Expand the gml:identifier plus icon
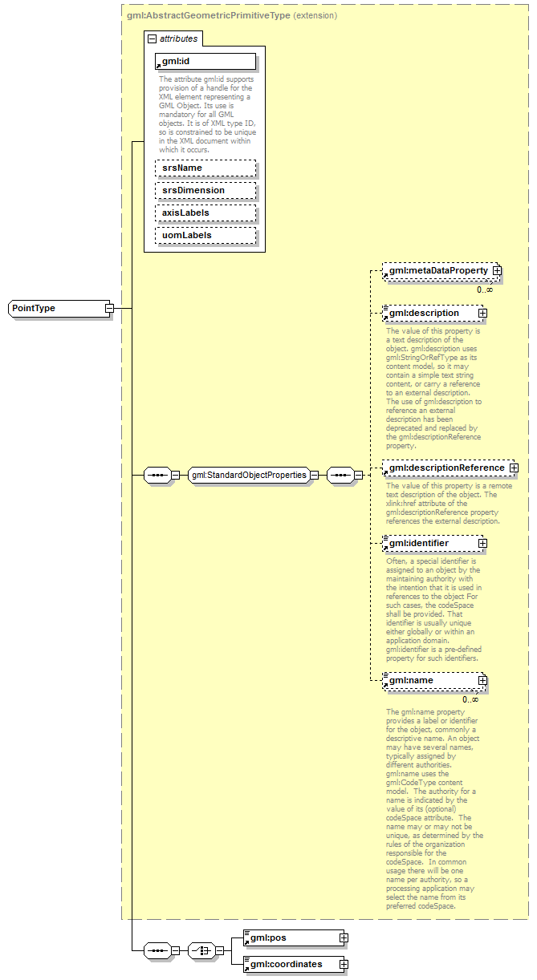Screen dimensions: 537x980 point(482,544)
